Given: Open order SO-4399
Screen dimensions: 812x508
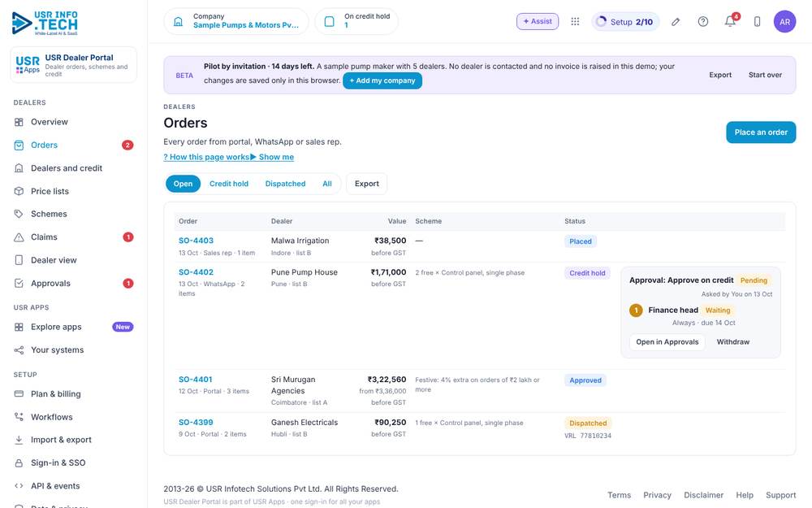Looking at the screenshot, I should point(196,423).
